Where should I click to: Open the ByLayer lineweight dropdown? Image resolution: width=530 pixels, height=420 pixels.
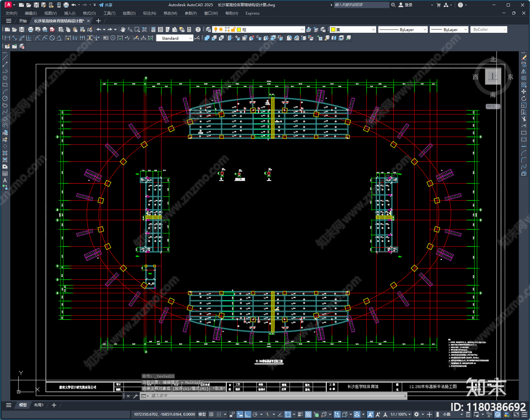(x=449, y=29)
